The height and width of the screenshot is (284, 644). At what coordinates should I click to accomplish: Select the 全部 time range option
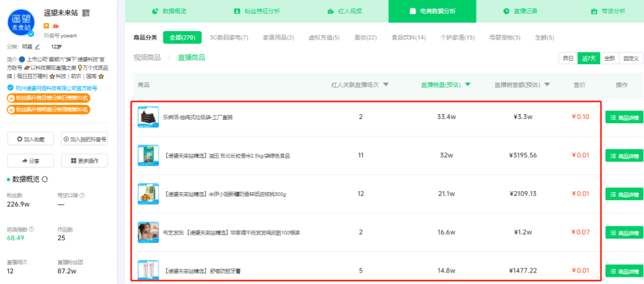coord(609,58)
